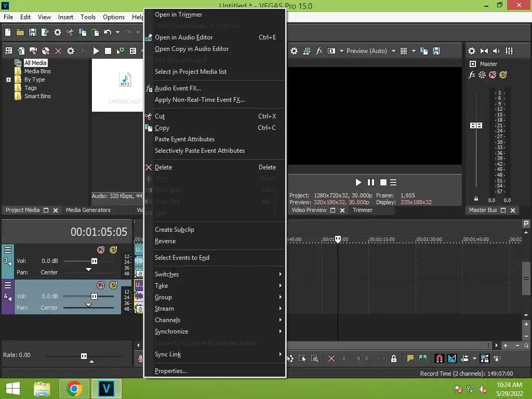Click the Video Output FX icon in preview
Image resolution: width=532 pixels, height=399 pixels.
(319, 51)
